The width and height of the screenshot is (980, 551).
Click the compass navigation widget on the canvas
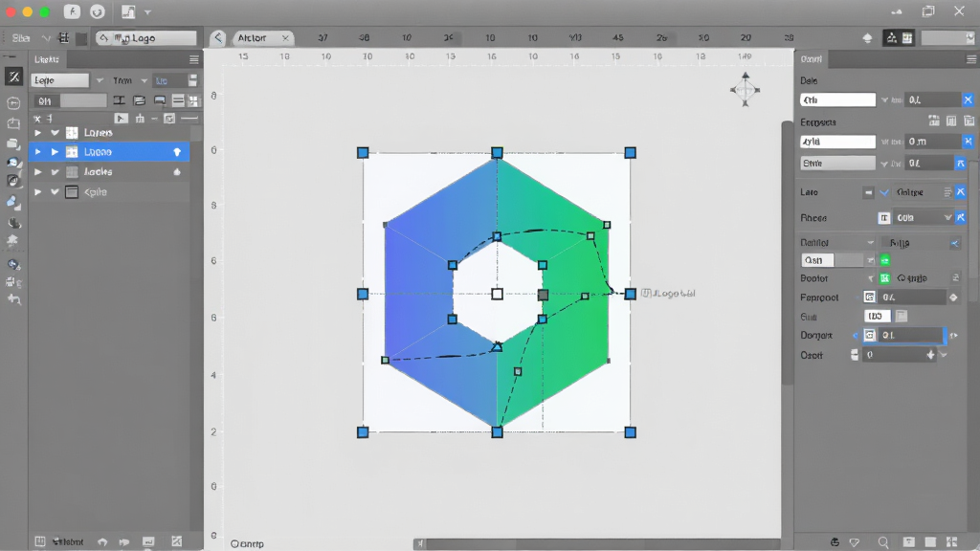point(745,89)
